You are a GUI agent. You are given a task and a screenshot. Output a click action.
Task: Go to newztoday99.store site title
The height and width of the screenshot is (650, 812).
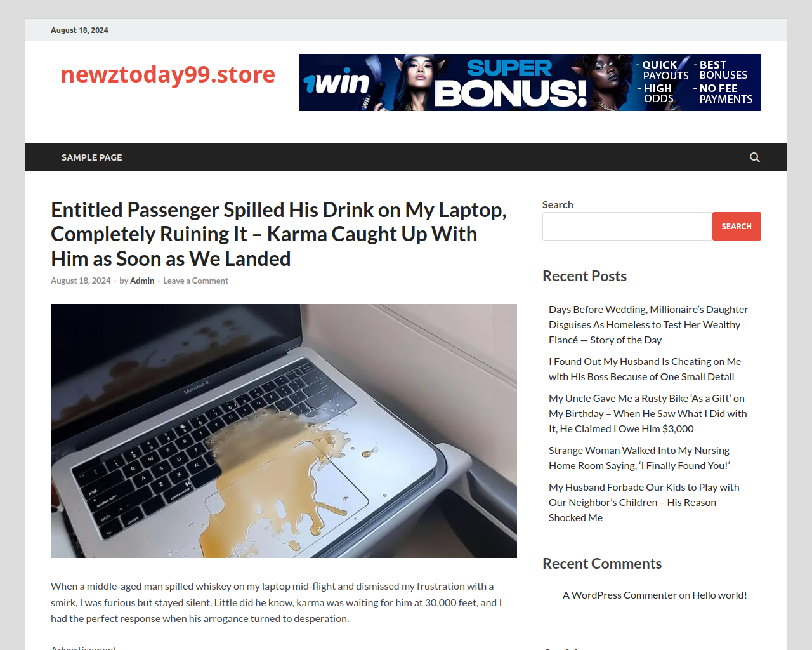click(168, 74)
